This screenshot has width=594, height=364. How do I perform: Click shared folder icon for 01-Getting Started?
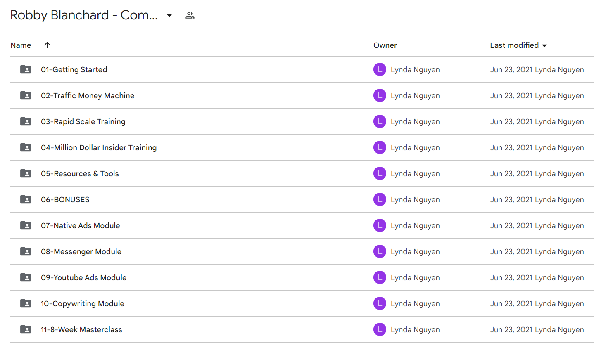click(26, 69)
